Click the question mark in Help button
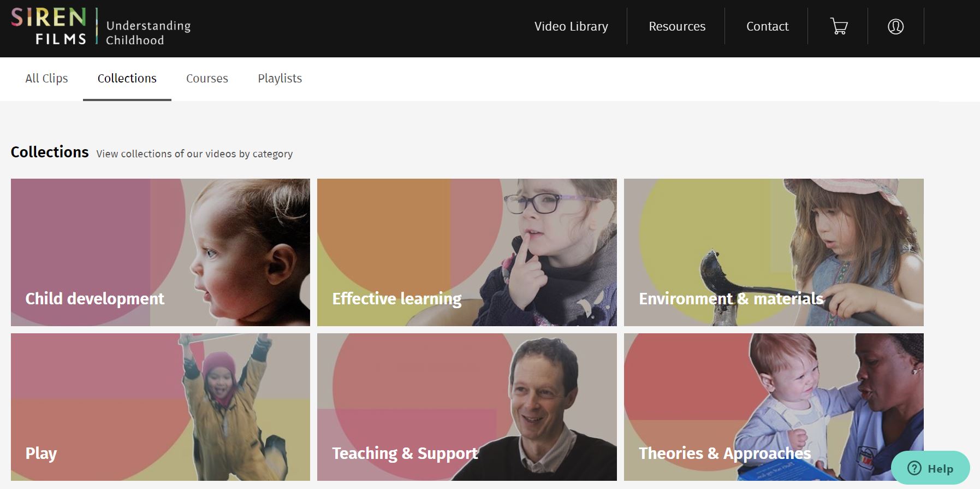The image size is (980, 489). point(914,468)
